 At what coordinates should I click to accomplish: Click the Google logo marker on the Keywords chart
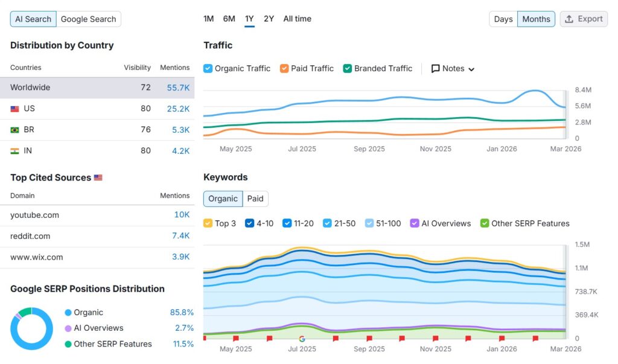click(302, 339)
